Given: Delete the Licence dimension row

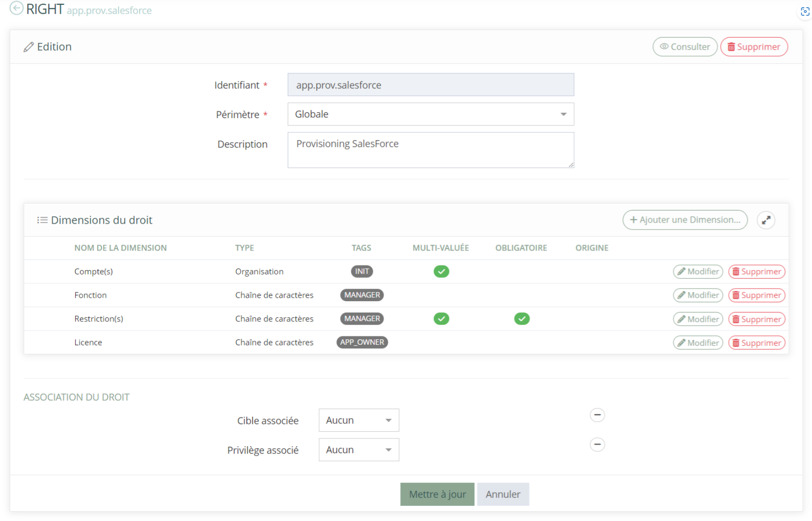Looking at the screenshot, I should (x=756, y=343).
